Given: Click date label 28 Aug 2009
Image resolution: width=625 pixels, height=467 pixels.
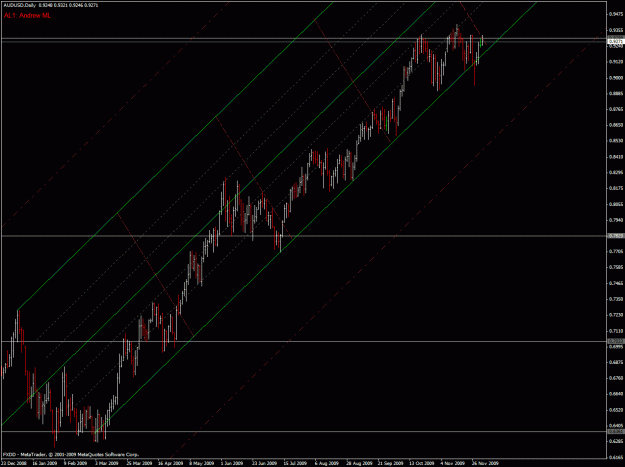Looking at the screenshot, I should [359, 463].
